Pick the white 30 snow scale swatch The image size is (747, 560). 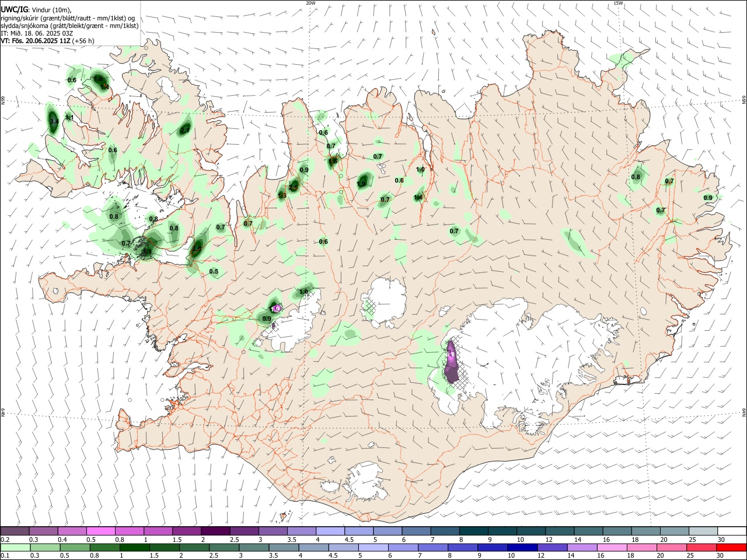[x=731, y=531]
